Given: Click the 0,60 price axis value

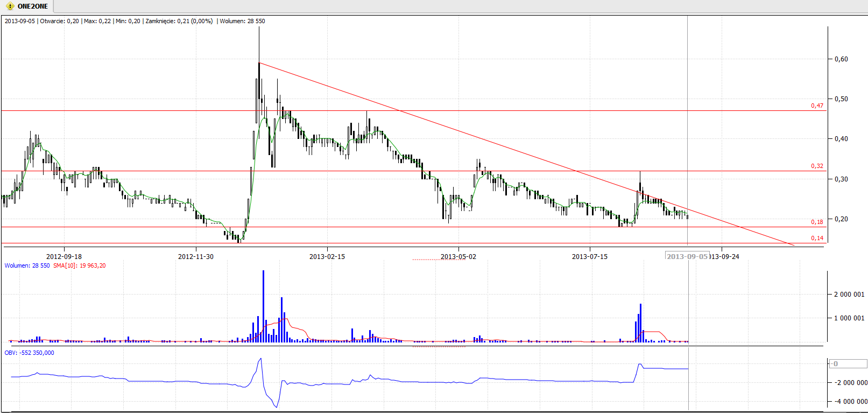Looking at the screenshot, I should pos(841,59).
